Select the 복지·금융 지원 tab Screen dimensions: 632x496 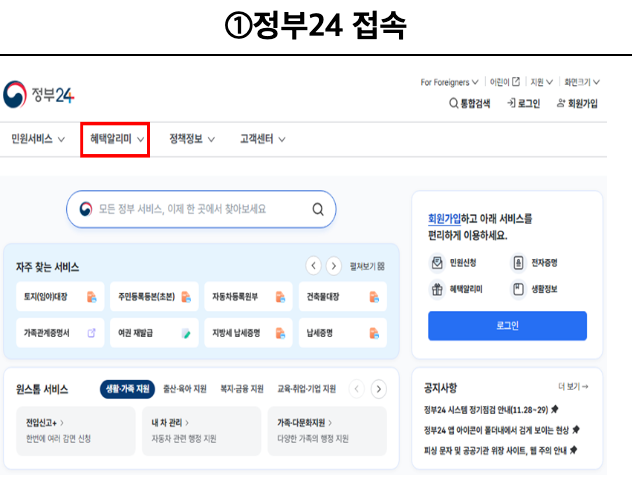(242, 389)
